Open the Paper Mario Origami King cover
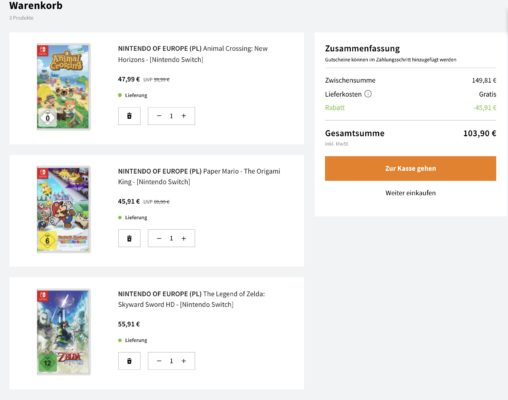This screenshot has width=508, height=400. 63,209
